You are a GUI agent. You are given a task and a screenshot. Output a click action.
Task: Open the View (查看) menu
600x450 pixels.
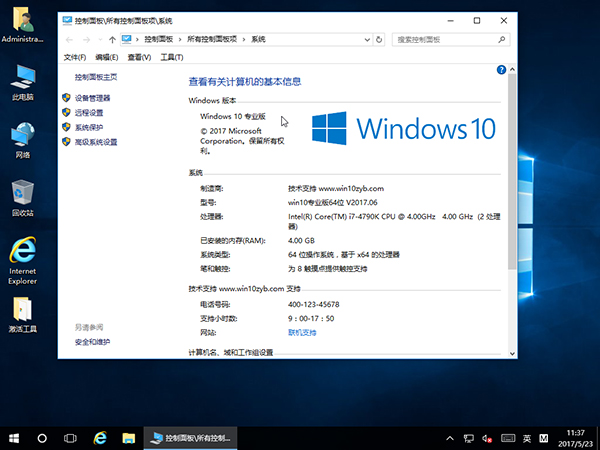[139, 57]
